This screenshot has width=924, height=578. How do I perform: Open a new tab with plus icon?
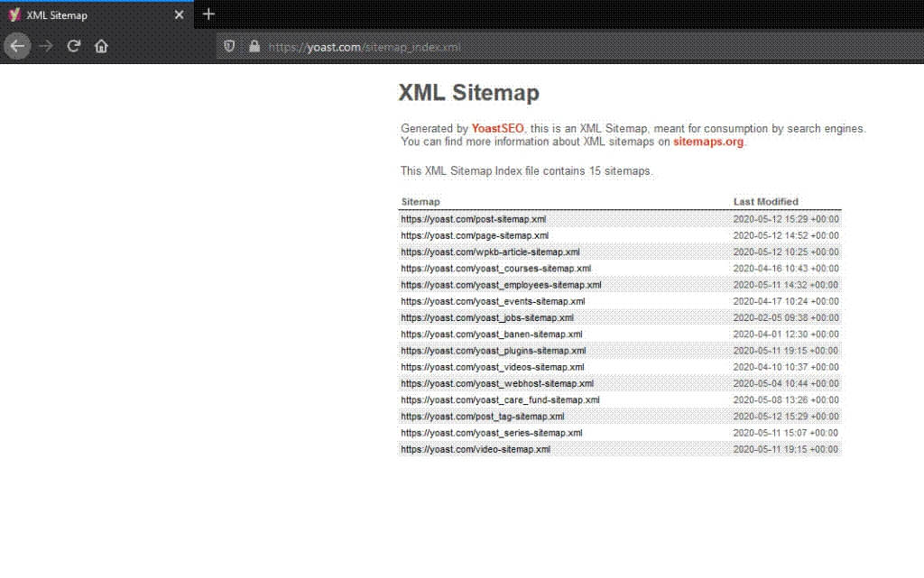tap(208, 14)
